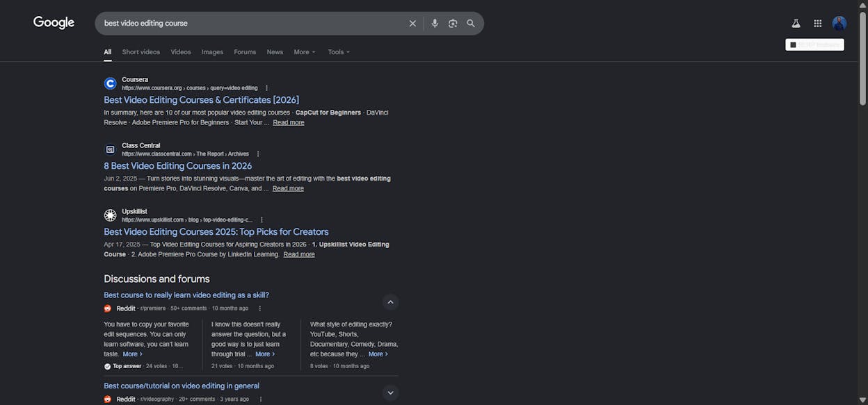
Task: Open Search Labs flask icon
Action: tap(796, 23)
